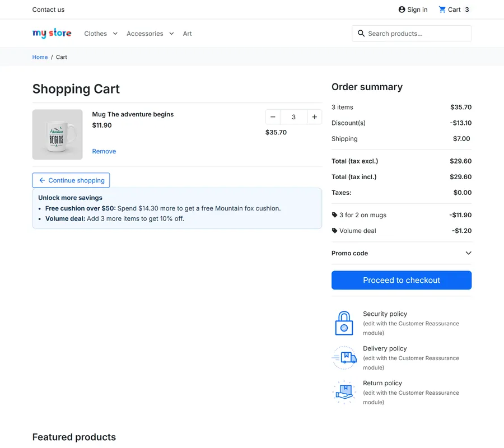Click the cart count badge 3
Viewport: 504px width, 448px height.
pyautogui.click(x=467, y=10)
